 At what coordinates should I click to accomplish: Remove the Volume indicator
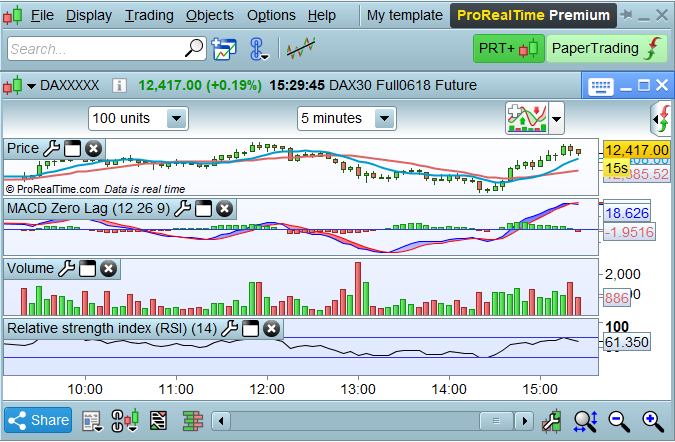pos(108,269)
